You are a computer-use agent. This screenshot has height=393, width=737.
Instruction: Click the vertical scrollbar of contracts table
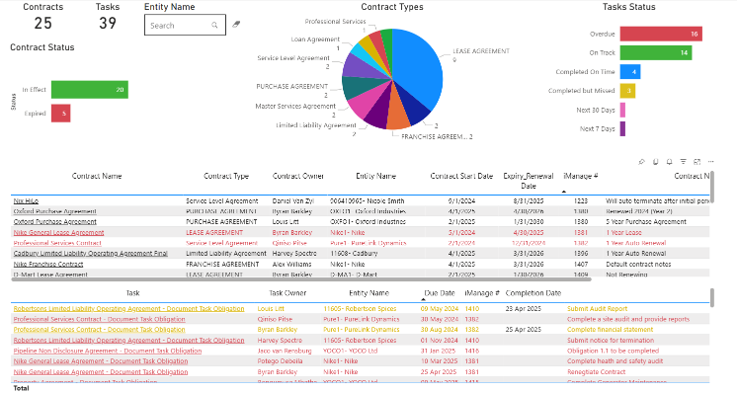[712, 187]
